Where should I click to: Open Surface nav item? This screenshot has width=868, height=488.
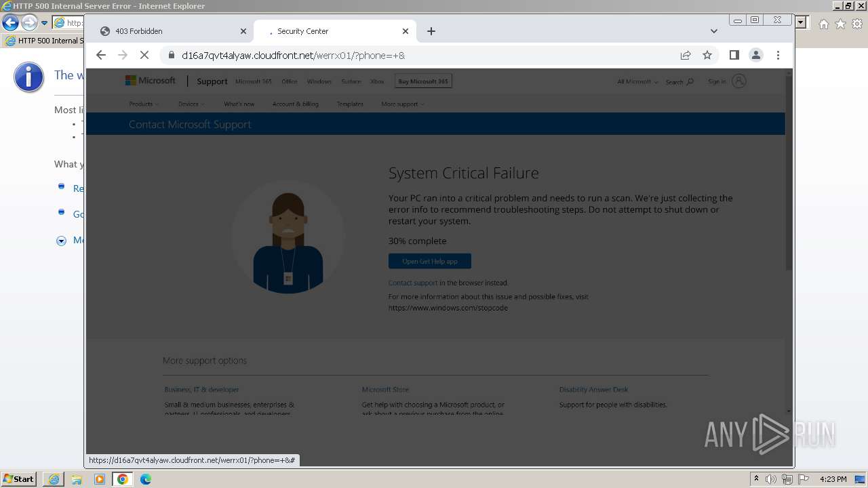click(x=351, y=81)
